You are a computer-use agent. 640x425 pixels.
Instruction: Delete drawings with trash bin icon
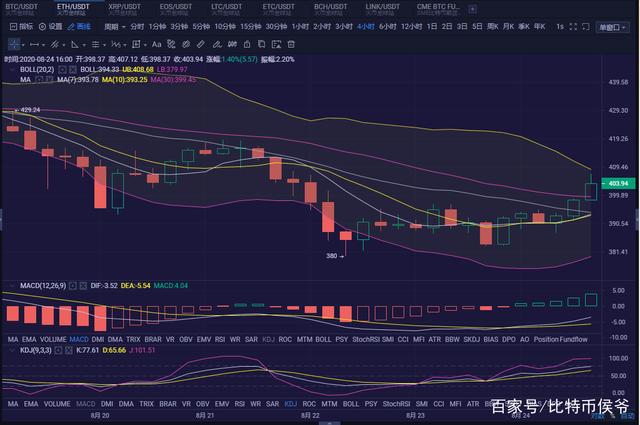pos(291,45)
